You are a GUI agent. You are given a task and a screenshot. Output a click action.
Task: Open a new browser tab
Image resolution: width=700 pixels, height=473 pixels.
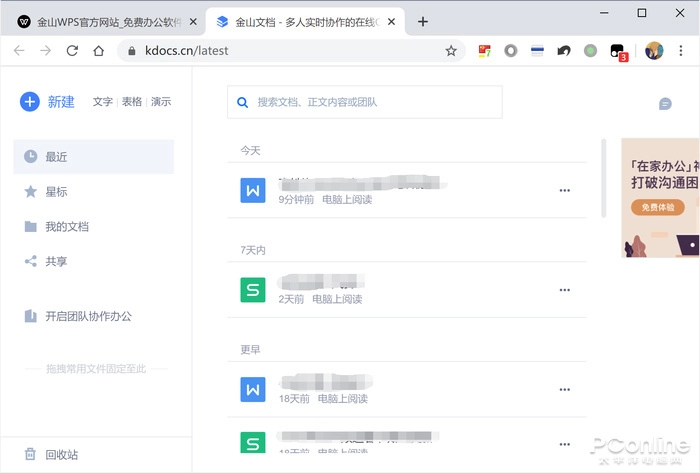[x=423, y=21]
